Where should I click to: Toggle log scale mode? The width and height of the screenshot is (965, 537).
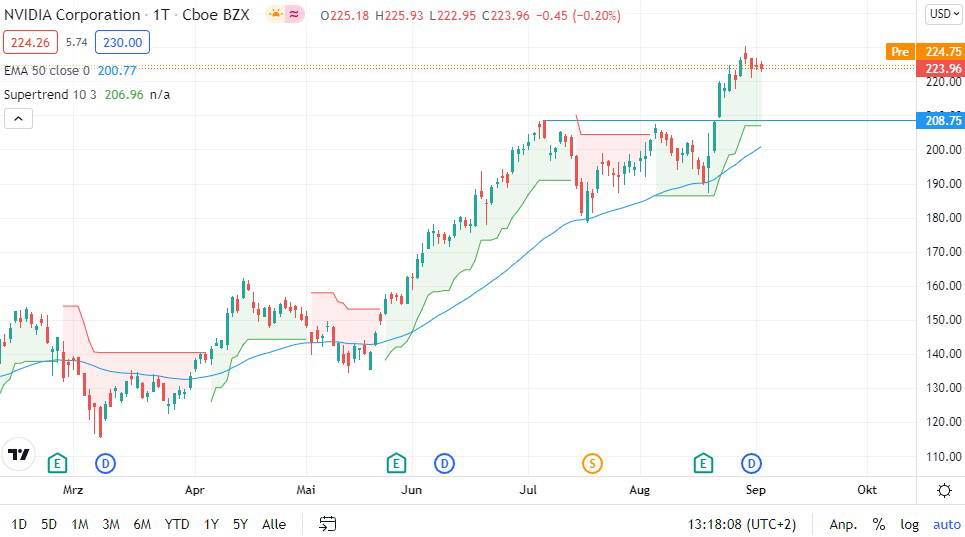[x=910, y=525]
